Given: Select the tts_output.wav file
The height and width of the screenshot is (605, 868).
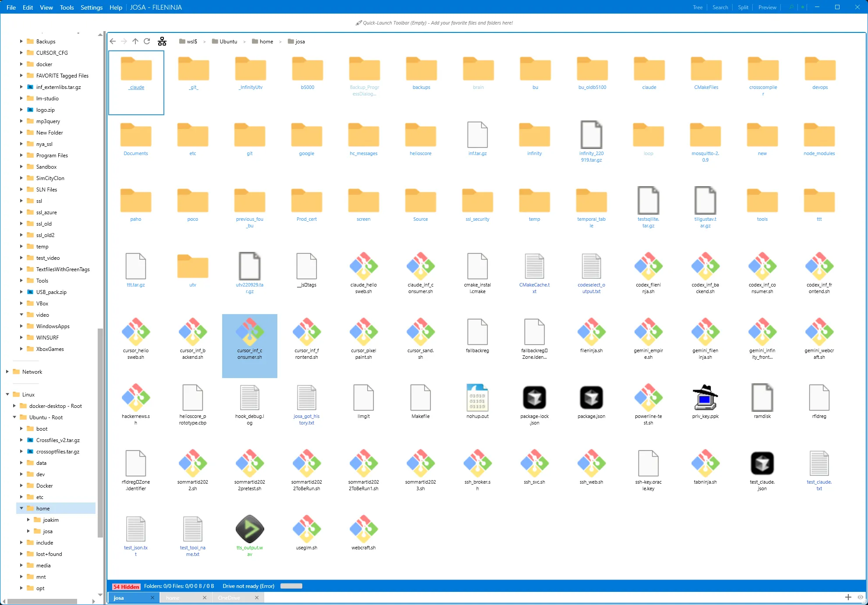Looking at the screenshot, I should click(x=249, y=534).
